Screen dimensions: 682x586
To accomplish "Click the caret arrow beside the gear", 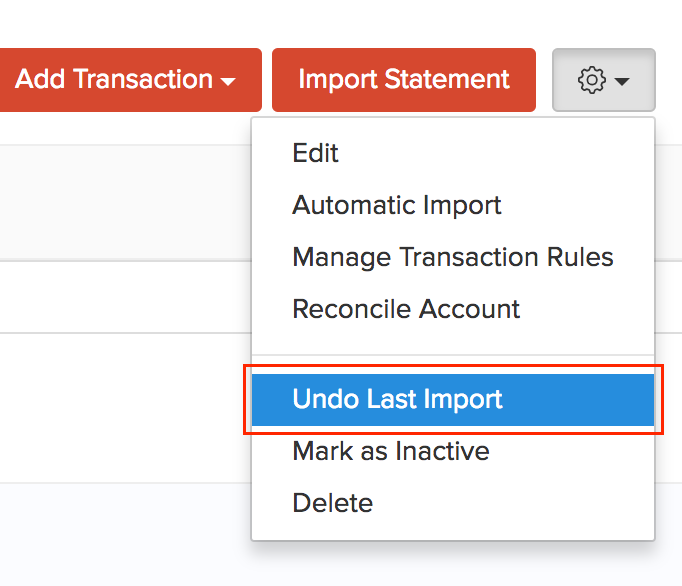I will [x=623, y=81].
